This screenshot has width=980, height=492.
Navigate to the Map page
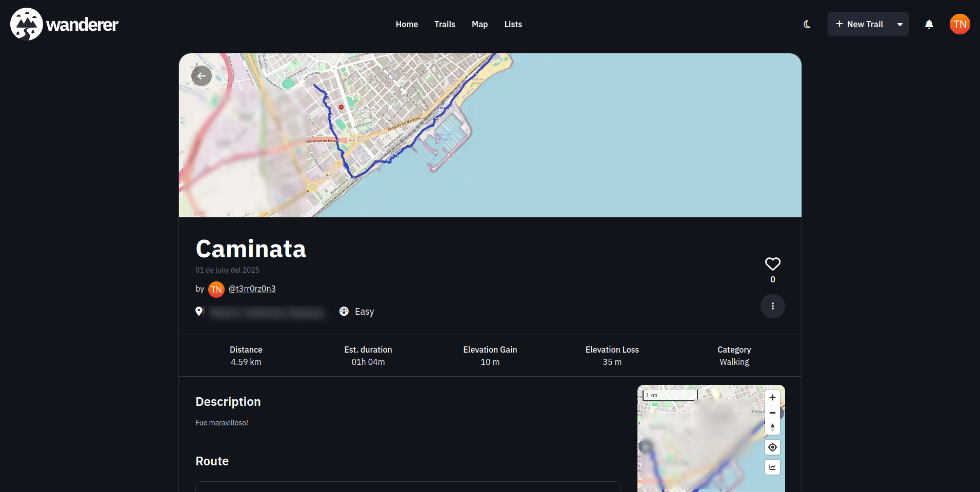pyautogui.click(x=479, y=24)
